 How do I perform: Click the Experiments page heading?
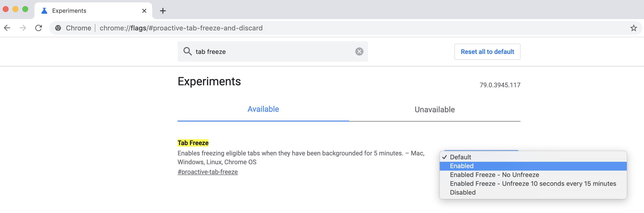tap(209, 81)
